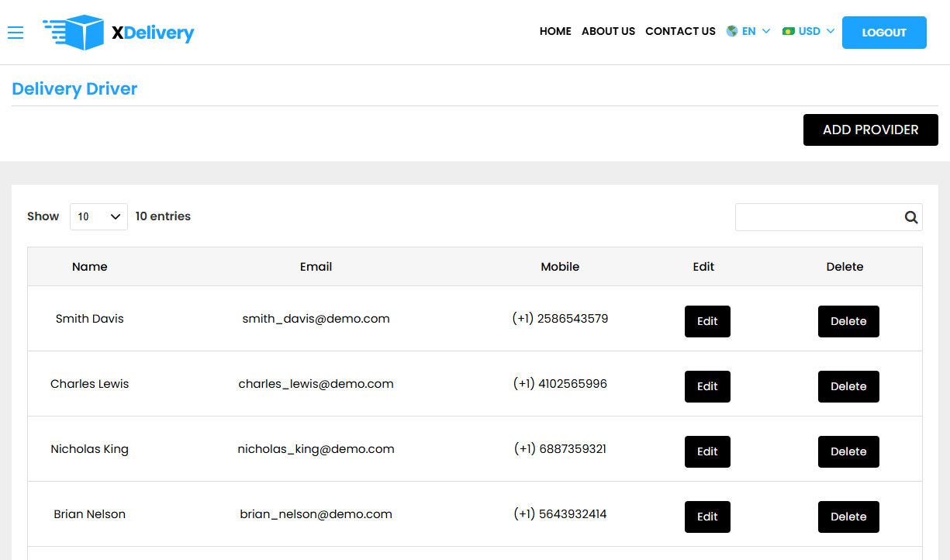The width and height of the screenshot is (950, 560).
Task: Delete Charles Lewis driver
Action: pos(848,386)
